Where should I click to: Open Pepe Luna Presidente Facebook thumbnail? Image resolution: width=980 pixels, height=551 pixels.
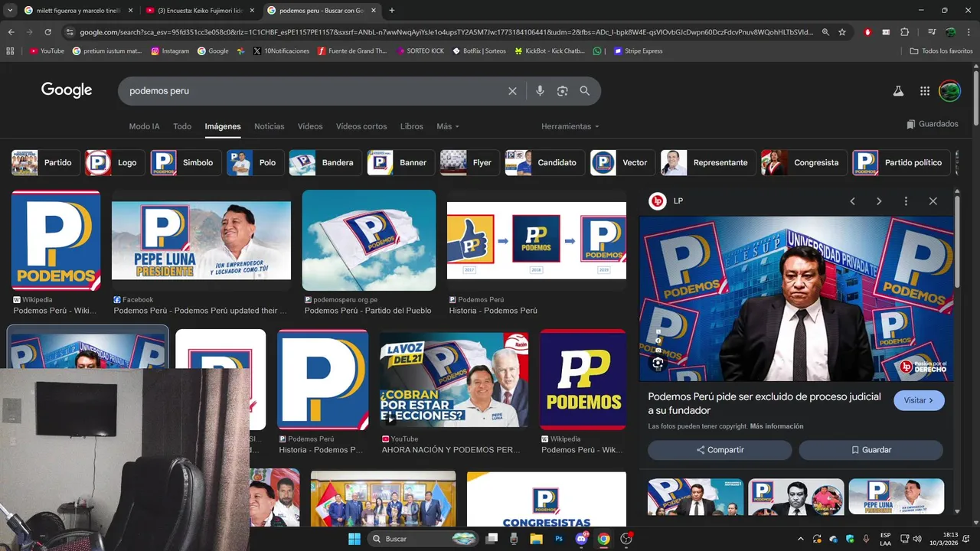pos(201,240)
